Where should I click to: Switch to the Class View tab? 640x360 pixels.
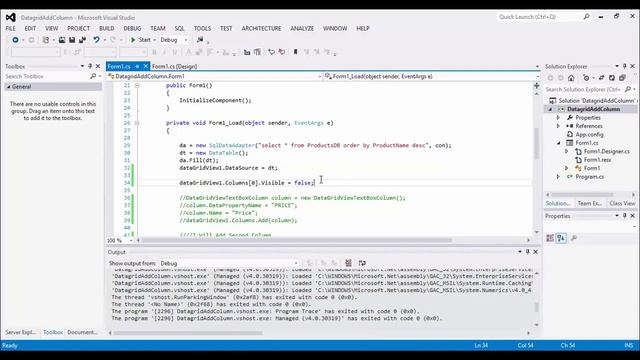pyautogui.click(x=622, y=203)
